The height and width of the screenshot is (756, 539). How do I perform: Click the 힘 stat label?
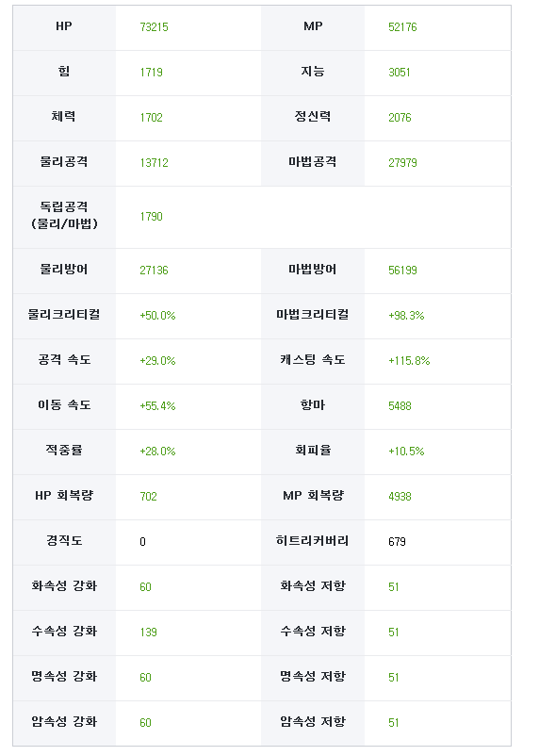pyautogui.click(x=64, y=72)
